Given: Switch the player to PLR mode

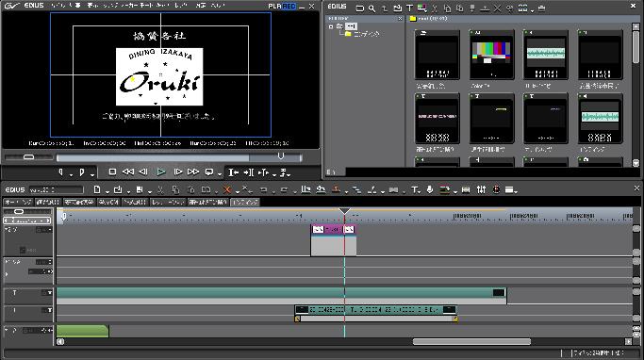Looking at the screenshot, I should click(274, 7).
